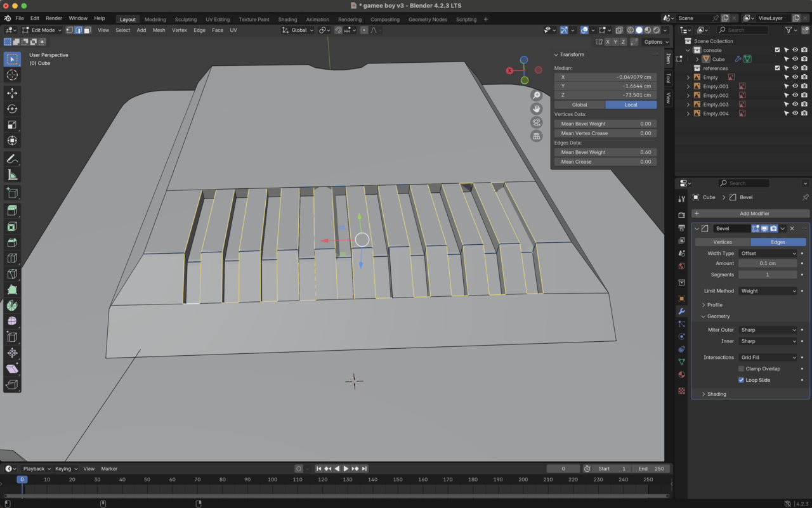
Task: Toggle camera view in viewport gizmo
Action: coord(537,122)
